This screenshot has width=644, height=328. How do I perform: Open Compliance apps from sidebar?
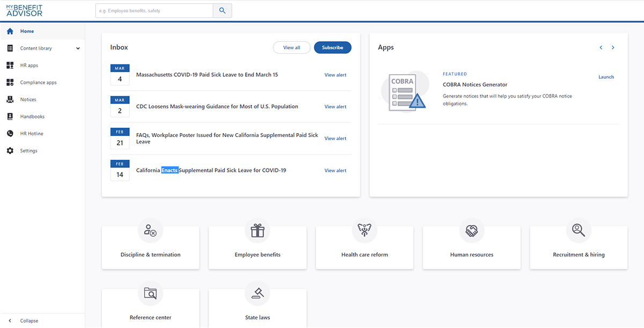coord(38,83)
